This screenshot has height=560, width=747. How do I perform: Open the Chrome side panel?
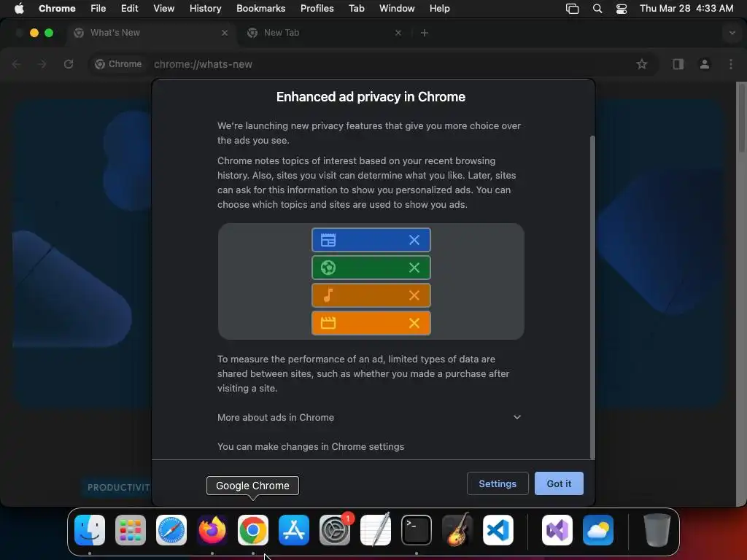[x=678, y=64]
